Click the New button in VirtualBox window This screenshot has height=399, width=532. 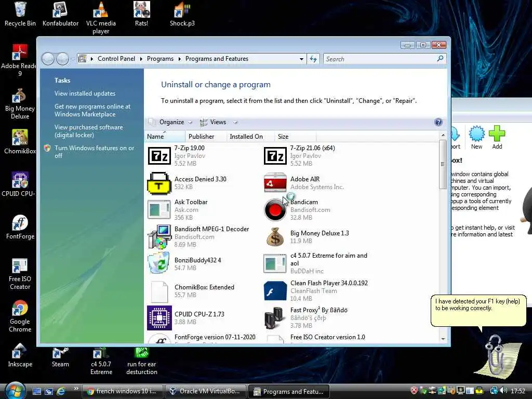pos(477,137)
